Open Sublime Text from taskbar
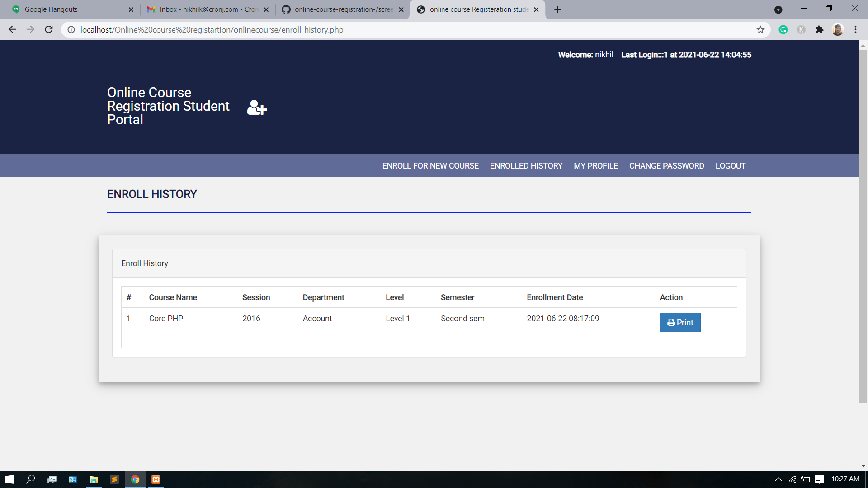 [x=114, y=479]
